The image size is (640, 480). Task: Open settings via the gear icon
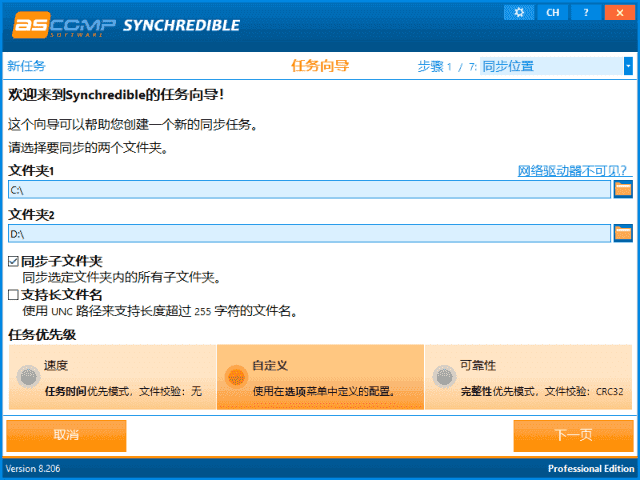(518, 12)
